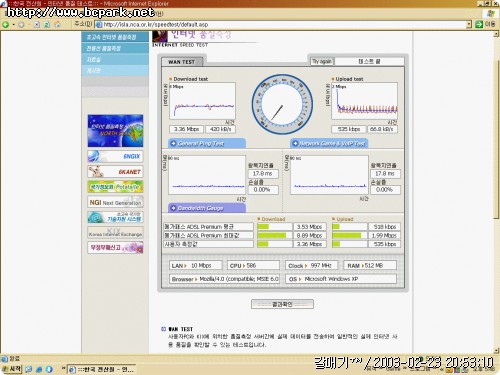Click the CPU 586 info field
This screenshot has height=375, width=500.
click(x=253, y=266)
